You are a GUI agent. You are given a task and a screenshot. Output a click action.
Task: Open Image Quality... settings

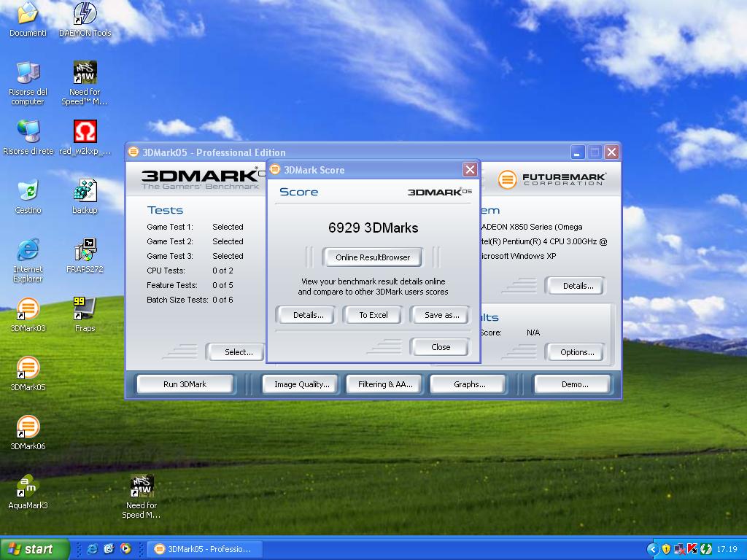(x=301, y=384)
